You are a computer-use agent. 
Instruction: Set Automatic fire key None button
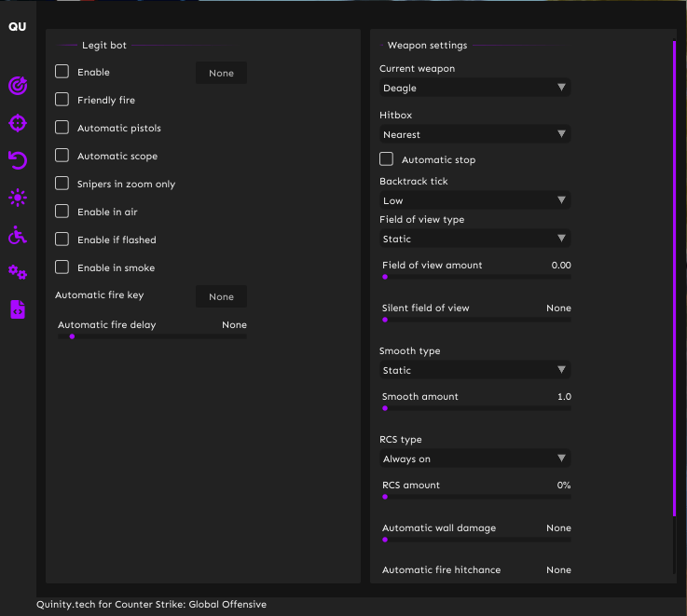click(221, 296)
